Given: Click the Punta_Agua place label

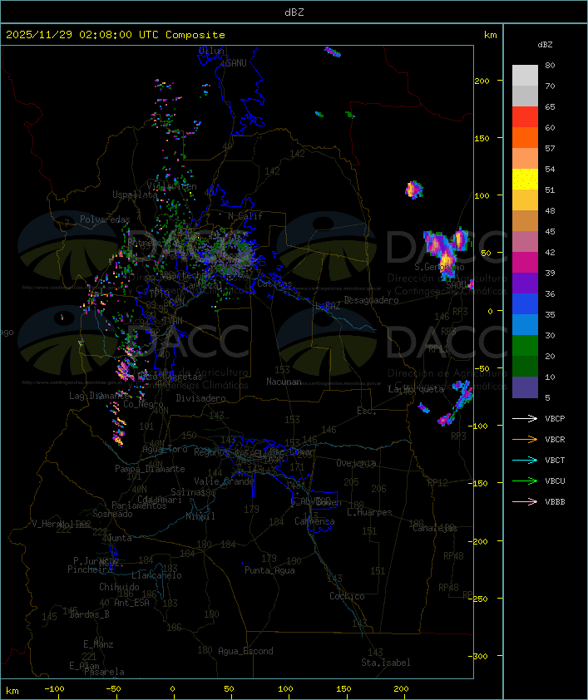Looking at the screenshot, I should [x=269, y=570].
